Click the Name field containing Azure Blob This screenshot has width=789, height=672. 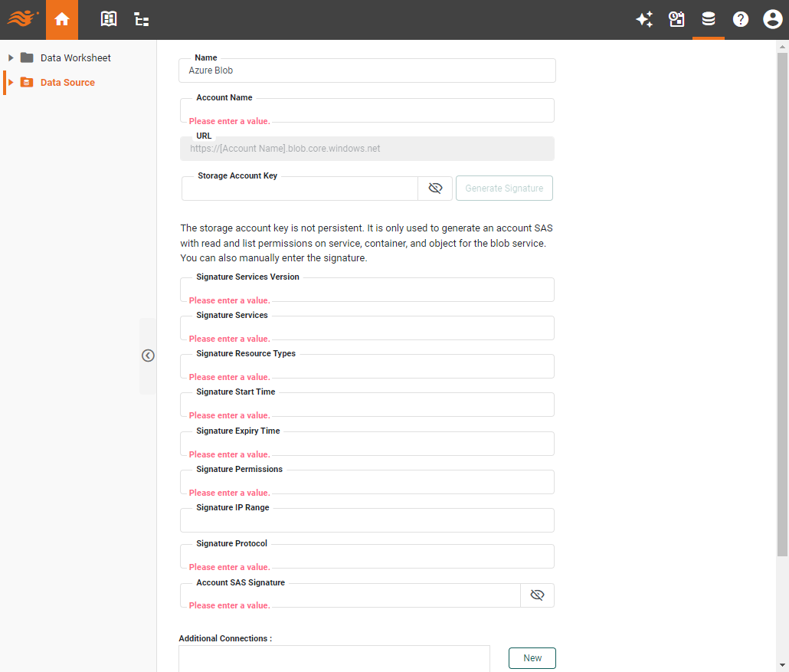[367, 70]
